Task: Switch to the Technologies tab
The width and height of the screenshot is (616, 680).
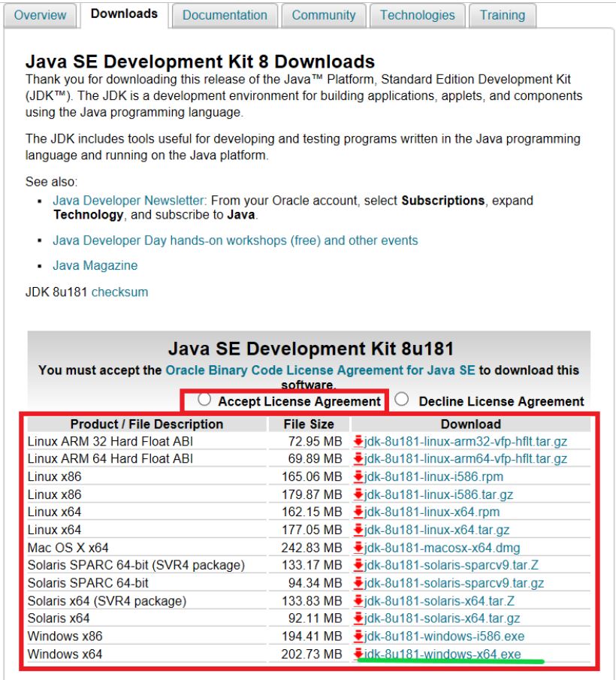Action: [x=418, y=15]
